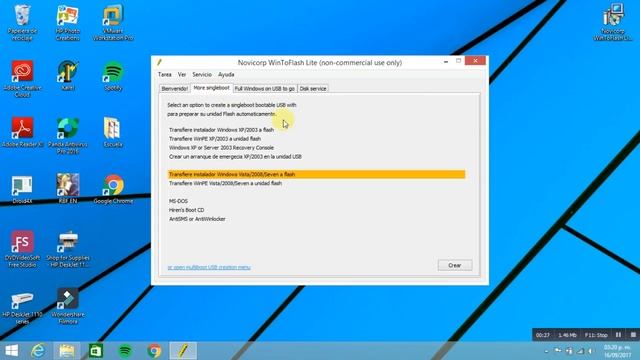Switch to Full Windows on USB to go tab
This screenshot has width=640, height=360.
pyautogui.click(x=264, y=89)
